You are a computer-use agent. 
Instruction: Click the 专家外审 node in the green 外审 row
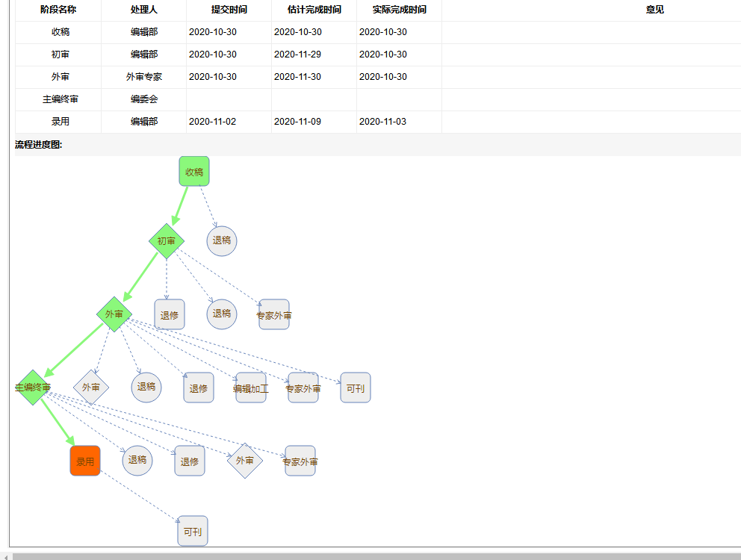pos(274,314)
